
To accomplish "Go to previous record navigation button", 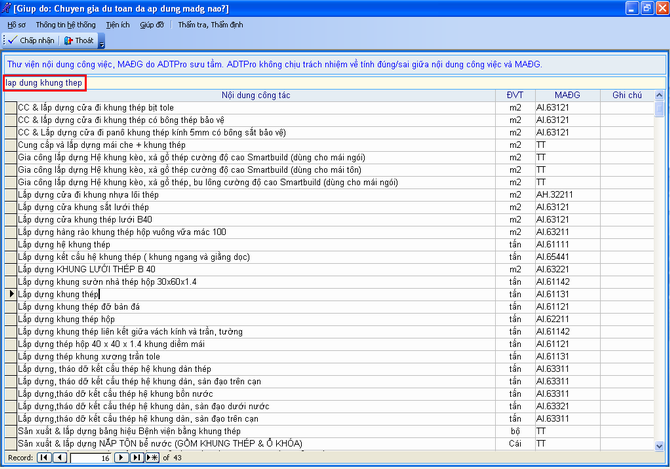I will click(x=60, y=457).
